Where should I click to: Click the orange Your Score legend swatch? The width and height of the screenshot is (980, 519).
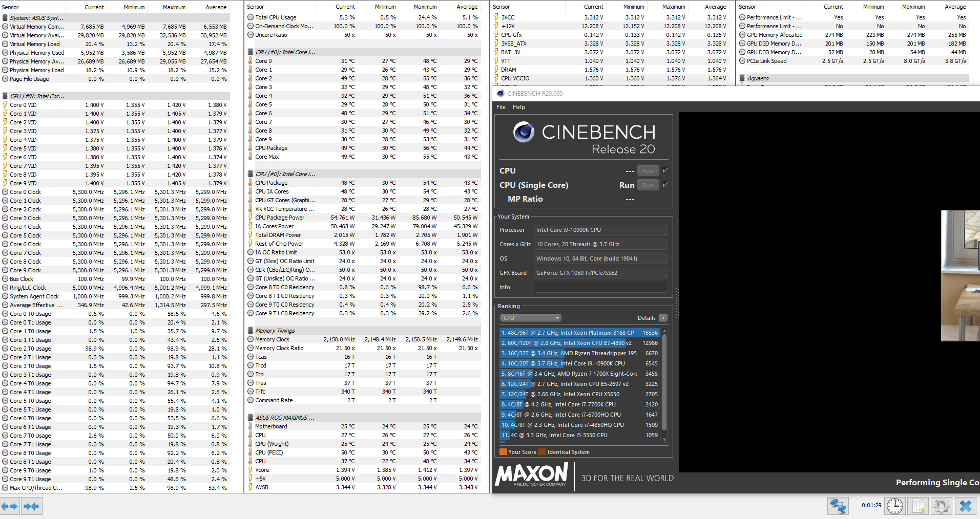tap(503, 452)
